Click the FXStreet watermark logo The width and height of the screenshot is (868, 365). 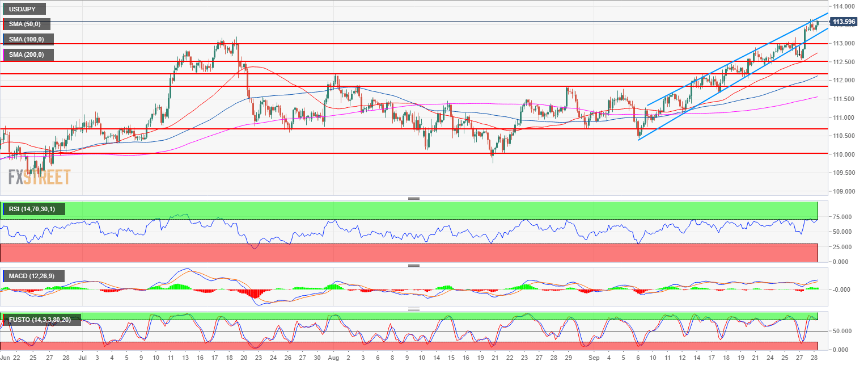(x=39, y=177)
